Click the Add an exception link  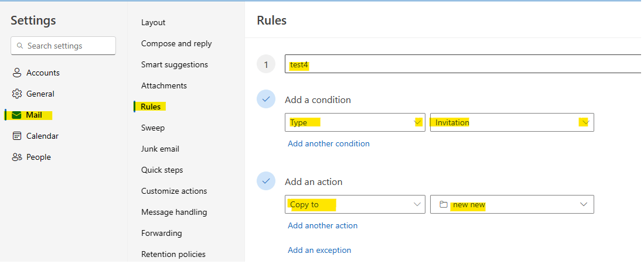[x=319, y=250]
